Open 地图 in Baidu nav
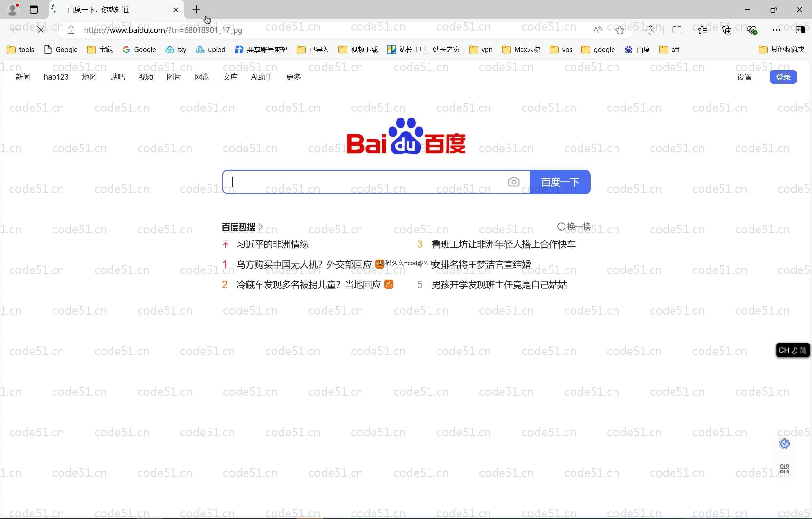Screen dimensions: 812x519 (x=89, y=77)
